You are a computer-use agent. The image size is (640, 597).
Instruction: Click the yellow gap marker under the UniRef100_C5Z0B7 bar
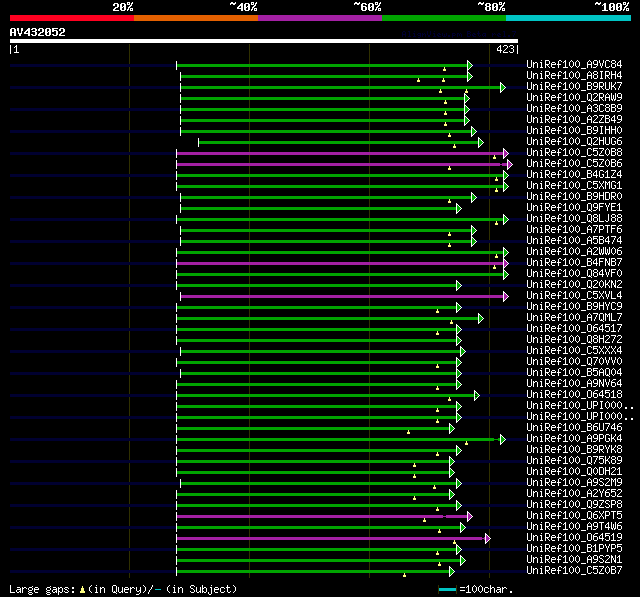pos(404,575)
